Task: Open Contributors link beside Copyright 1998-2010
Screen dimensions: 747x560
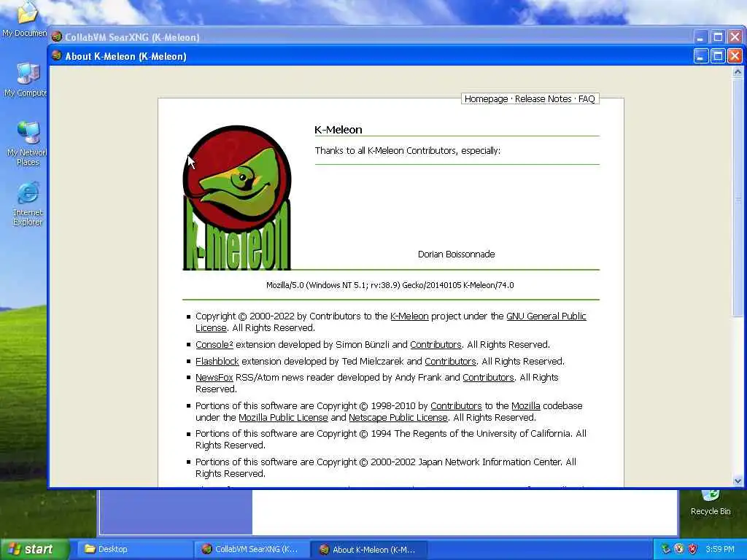Action: 456,406
